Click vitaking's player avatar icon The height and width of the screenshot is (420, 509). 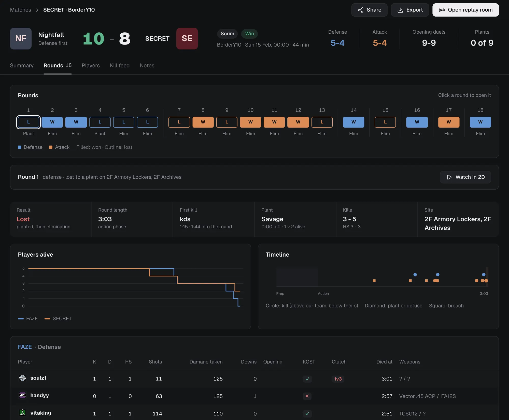coord(22,413)
